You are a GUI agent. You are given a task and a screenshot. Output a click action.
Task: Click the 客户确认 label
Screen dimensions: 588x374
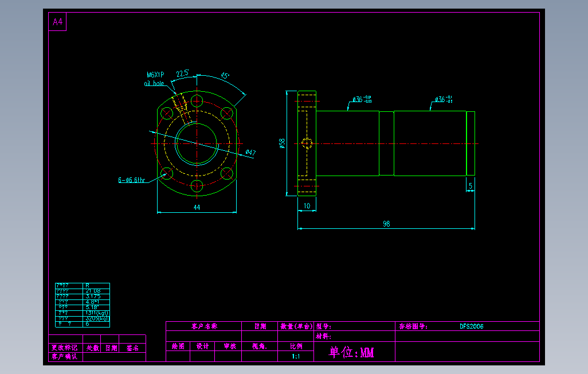coord(64,356)
